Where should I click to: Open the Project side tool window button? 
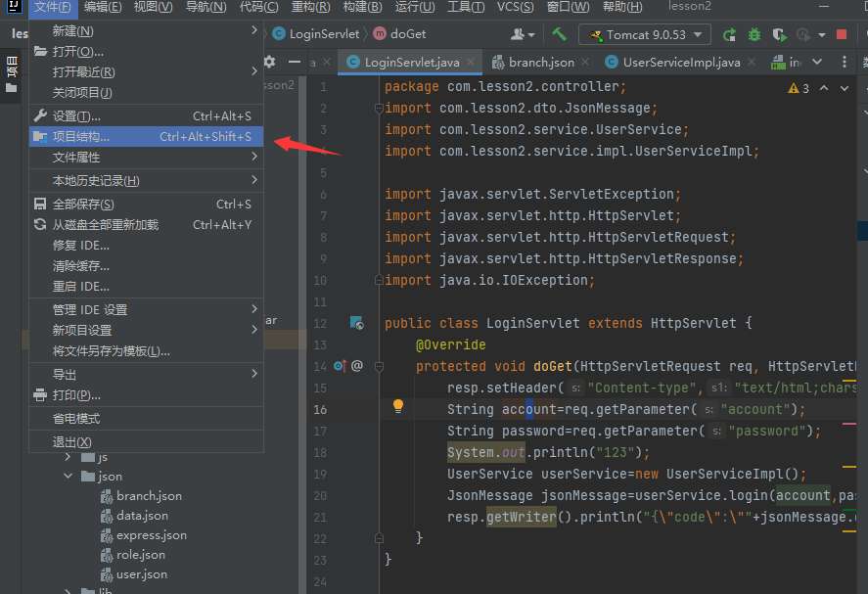pos(11,74)
